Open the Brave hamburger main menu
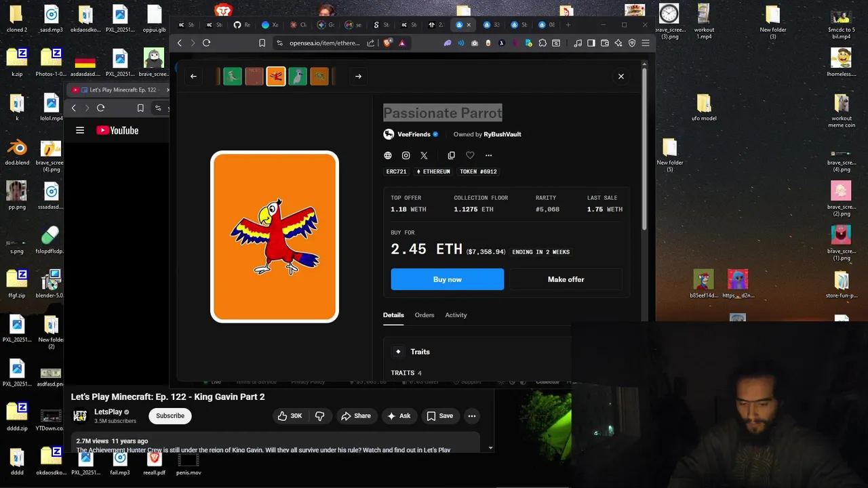The image size is (868, 488). click(646, 43)
